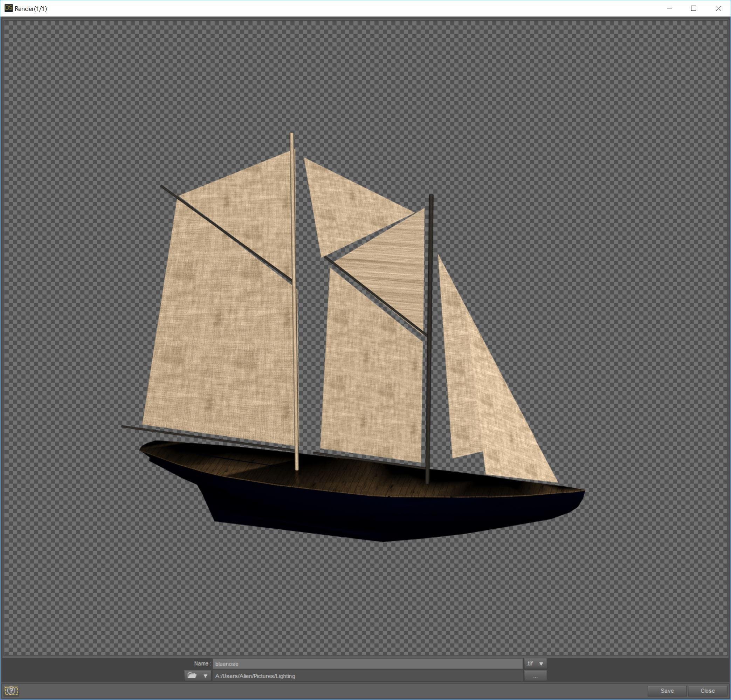731x700 pixels.
Task: Expand the folder location dropdown arrow
Action: [205, 676]
